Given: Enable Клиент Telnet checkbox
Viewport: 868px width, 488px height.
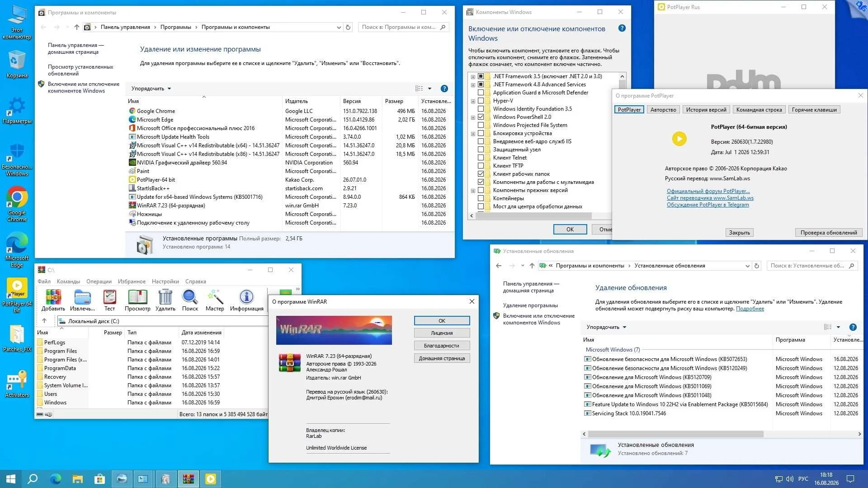Looking at the screenshot, I should point(481,158).
